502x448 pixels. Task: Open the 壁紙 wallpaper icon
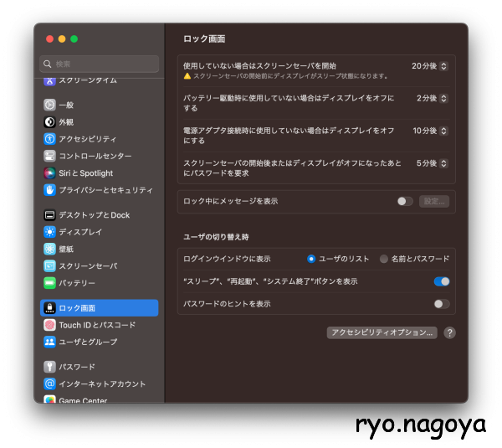pos(50,249)
